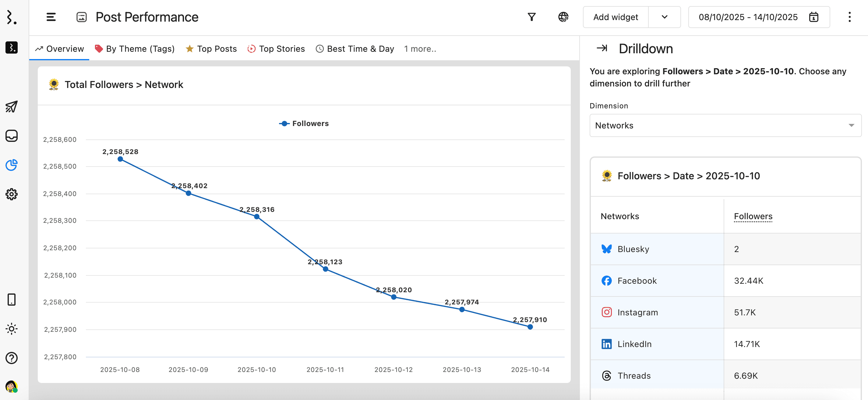Open the filter icon in top bar
Screen dimensions: 868x400
tap(531, 17)
